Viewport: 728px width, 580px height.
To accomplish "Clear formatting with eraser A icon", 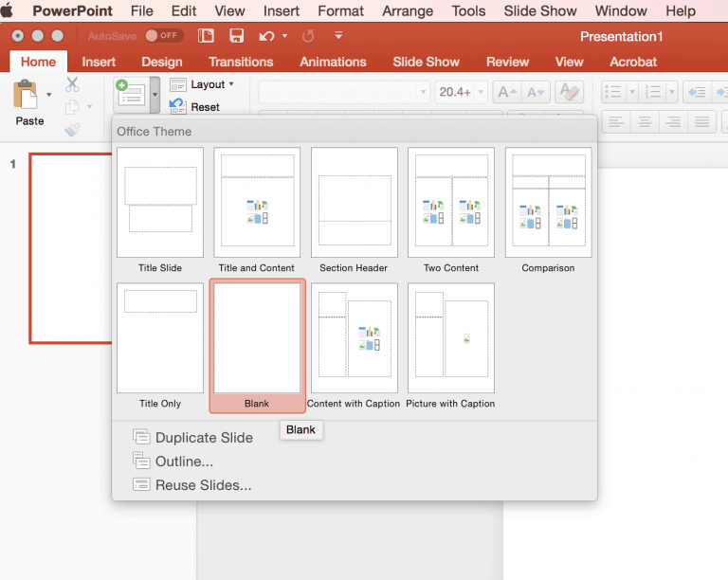I will [x=570, y=91].
